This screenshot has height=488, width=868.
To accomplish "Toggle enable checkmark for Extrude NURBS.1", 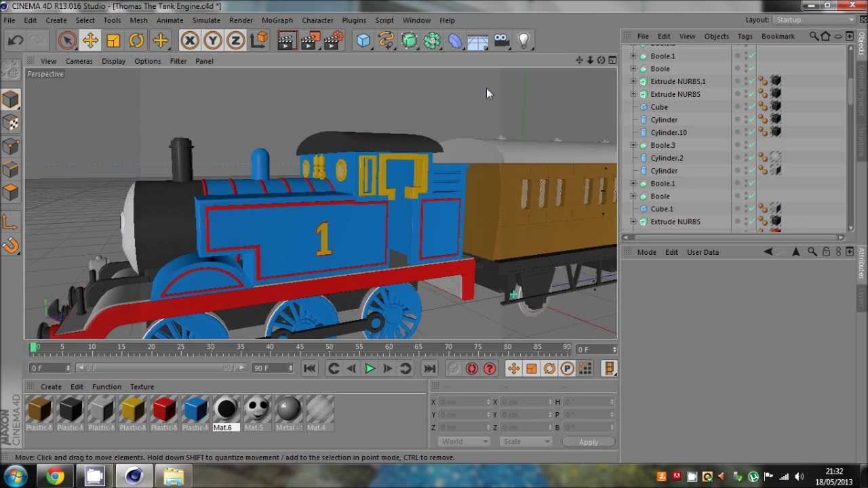I will pos(751,81).
